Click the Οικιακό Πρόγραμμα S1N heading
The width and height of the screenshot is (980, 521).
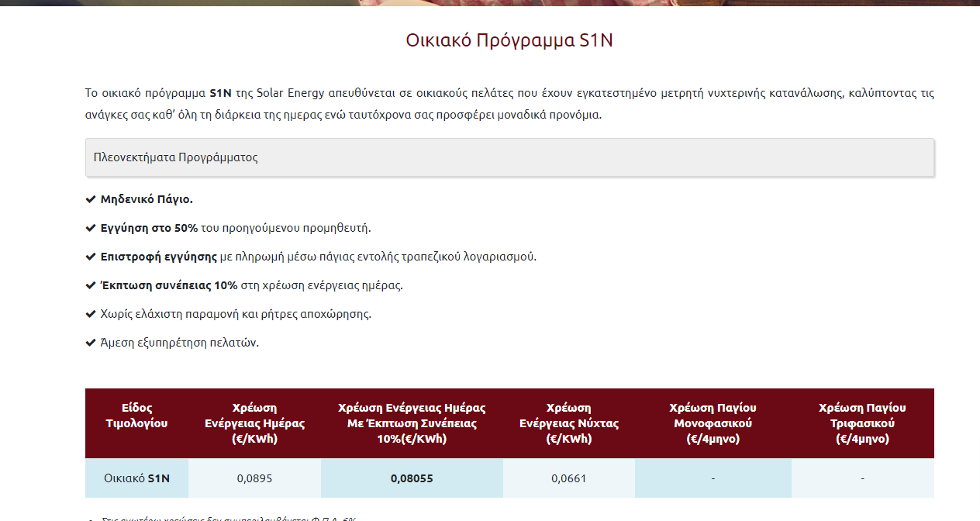click(509, 40)
